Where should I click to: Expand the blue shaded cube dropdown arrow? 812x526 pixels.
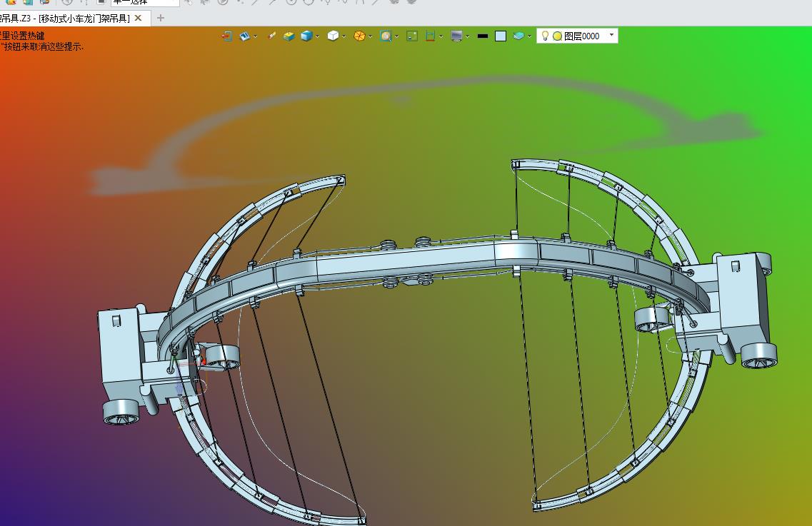click(x=317, y=36)
